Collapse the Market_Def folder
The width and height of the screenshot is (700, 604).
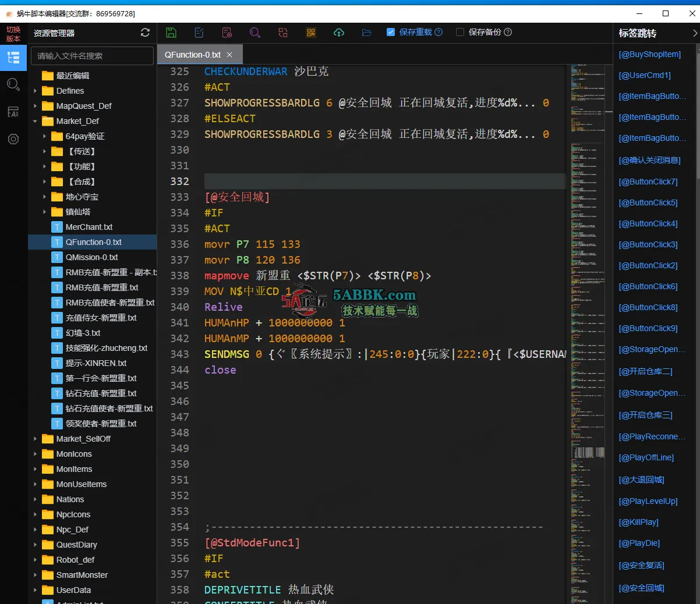pos(36,121)
